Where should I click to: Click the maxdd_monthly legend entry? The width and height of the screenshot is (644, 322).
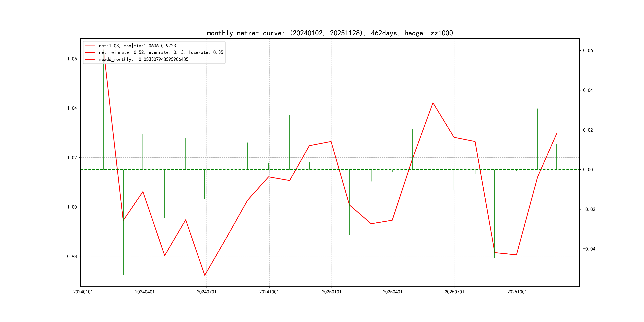click(x=143, y=59)
